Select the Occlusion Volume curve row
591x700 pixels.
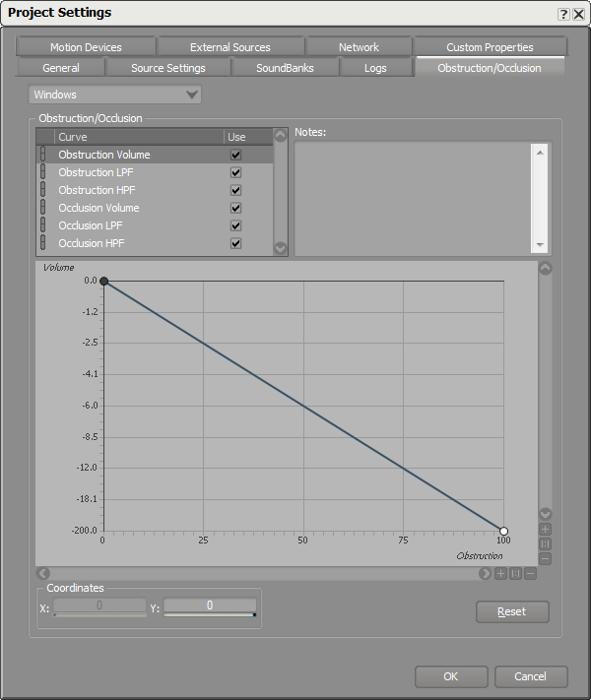(x=155, y=208)
